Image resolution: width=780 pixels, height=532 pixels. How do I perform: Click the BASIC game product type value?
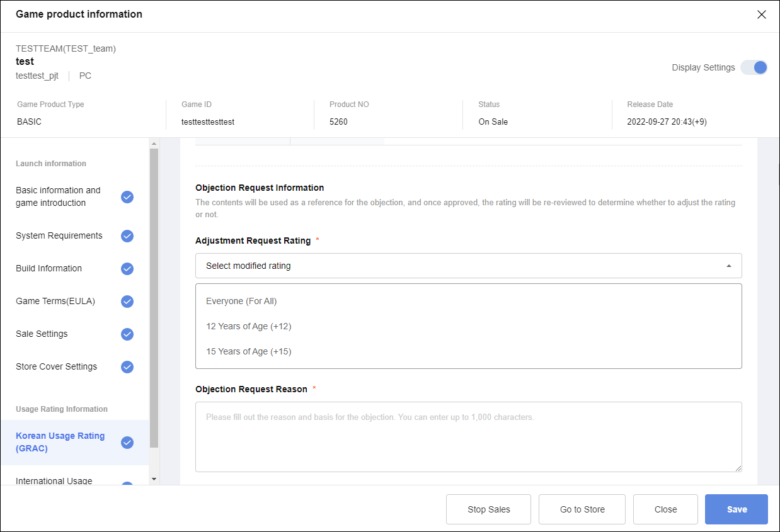pyautogui.click(x=29, y=122)
